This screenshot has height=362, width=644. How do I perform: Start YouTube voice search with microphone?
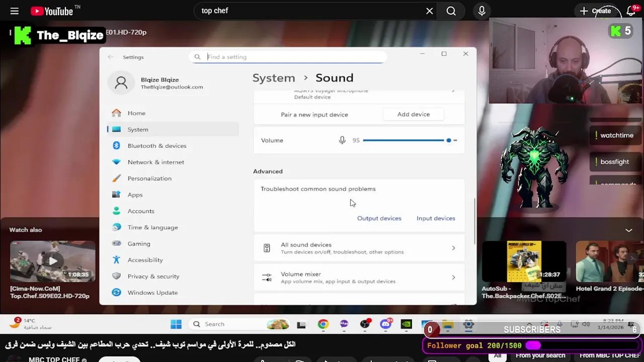point(481,11)
